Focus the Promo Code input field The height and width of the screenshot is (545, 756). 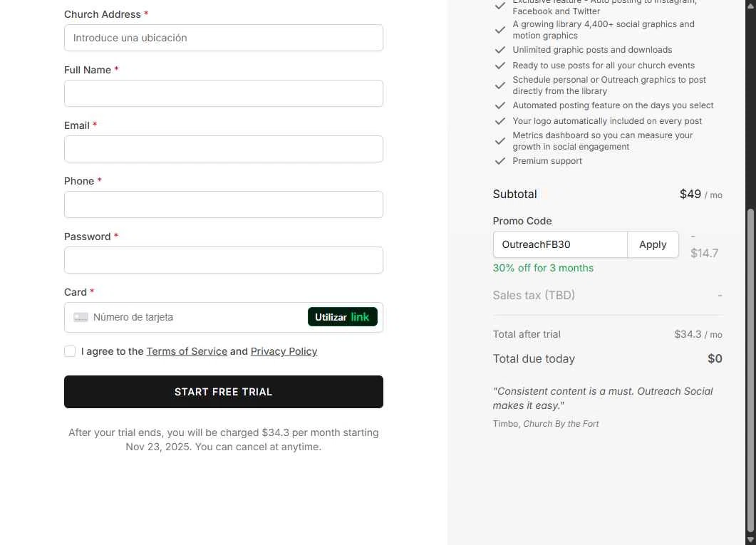coord(560,244)
